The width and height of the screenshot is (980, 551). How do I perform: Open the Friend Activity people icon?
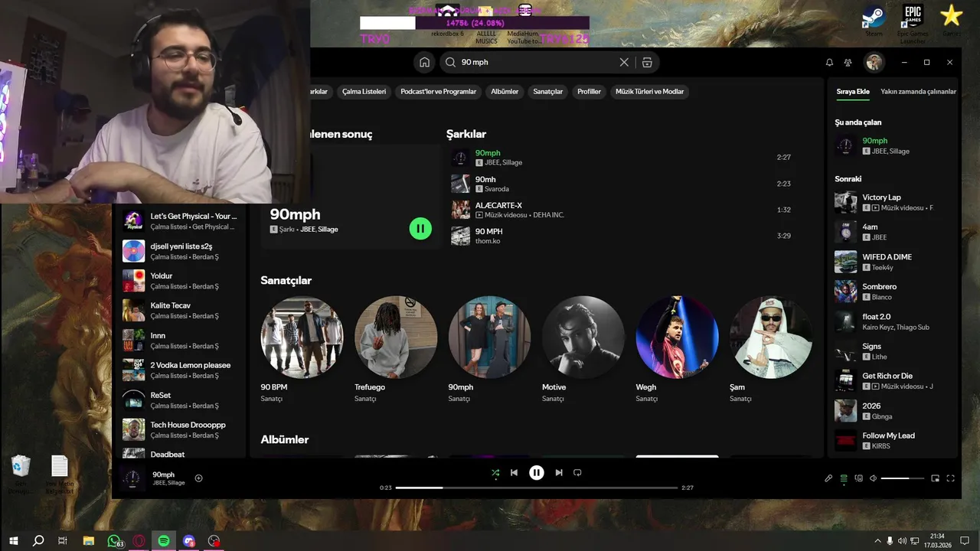pyautogui.click(x=848, y=62)
